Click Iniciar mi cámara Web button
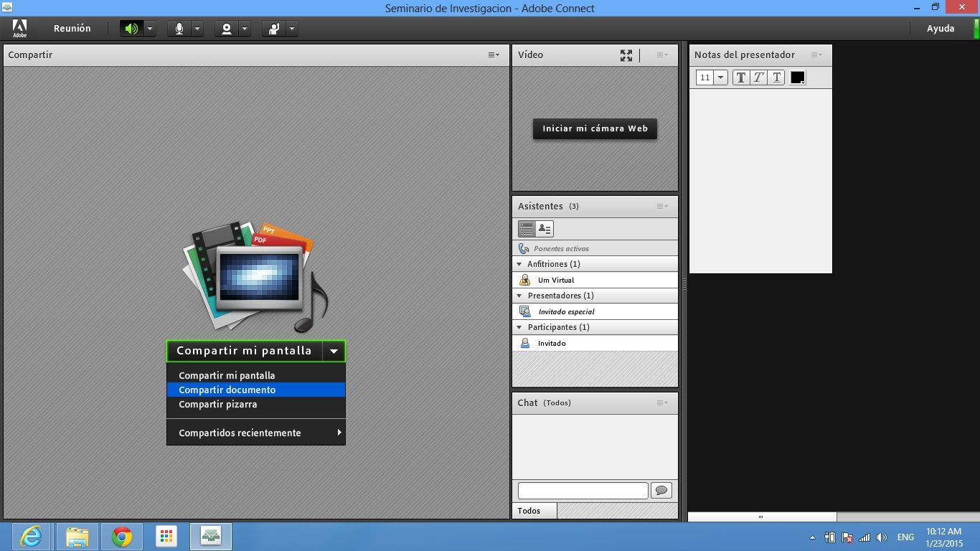Image resolution: width=980 pixels, height=551 pixels. (595, 128)
